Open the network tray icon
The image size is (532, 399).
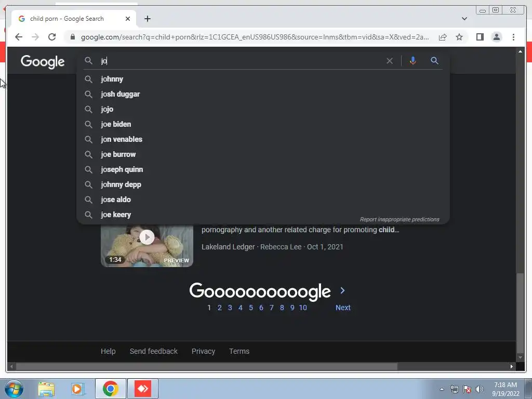tap(454, 389)
